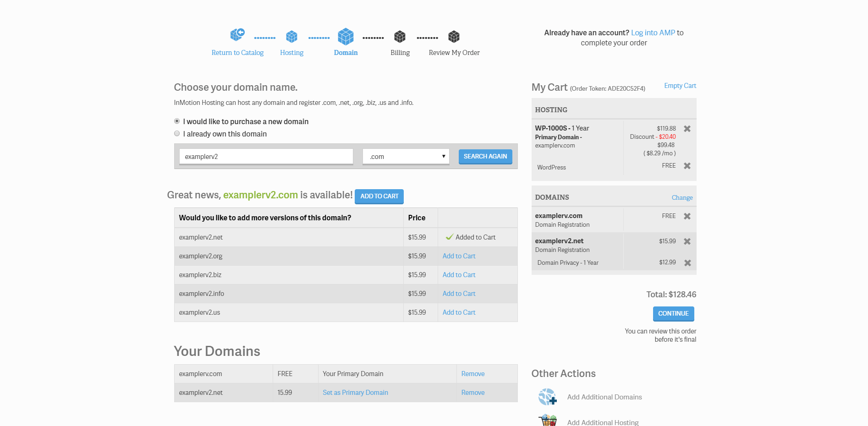Click Add Additional Hosting text link
The image size is (868, 426).
pyautogui.click(x=603, y=422)
